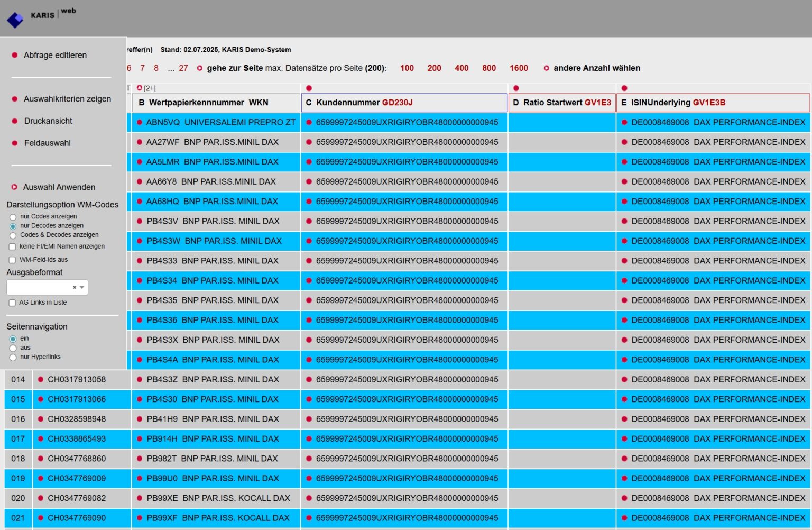812x530 pixels.
Task: Open Abfrage editieren menu item
Action: [55, 55]
